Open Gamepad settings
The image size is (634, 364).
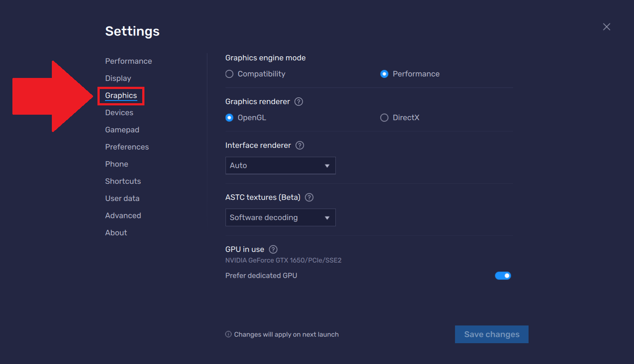(122, 130)
